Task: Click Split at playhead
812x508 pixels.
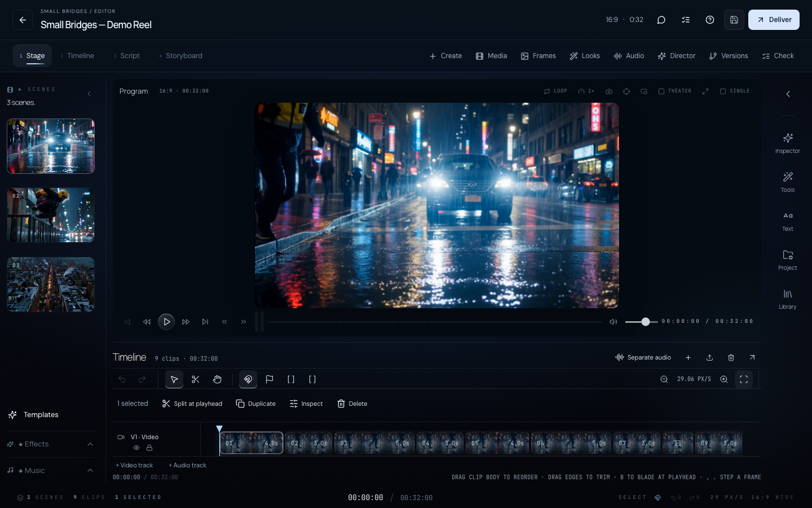Action: (192, 404)
